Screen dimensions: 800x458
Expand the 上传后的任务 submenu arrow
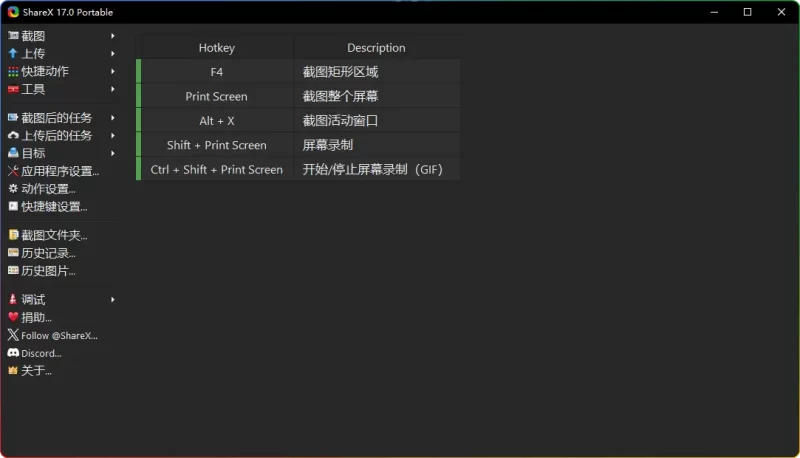[113, 136]
